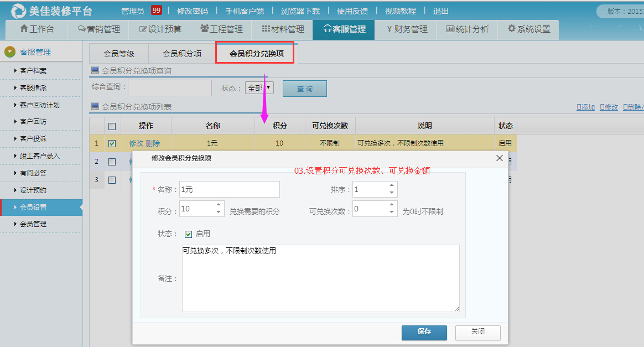This screenshot has width=644, height=347.
Task: Decrease the 排序 value with down arrow
Action: click(392, 193)
